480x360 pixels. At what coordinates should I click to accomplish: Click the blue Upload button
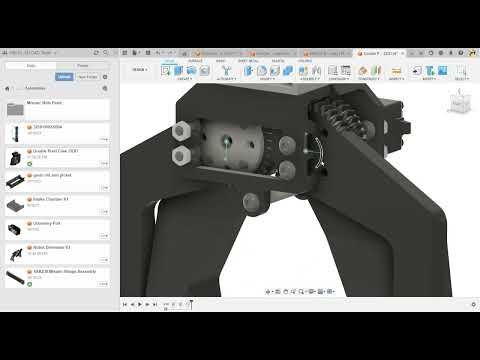point(64,77)
